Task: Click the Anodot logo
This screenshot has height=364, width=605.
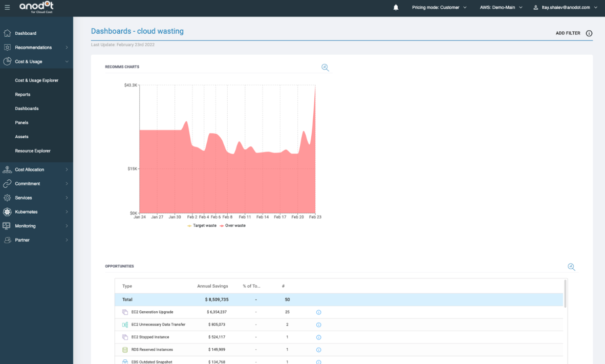Action: coord(36,7)
